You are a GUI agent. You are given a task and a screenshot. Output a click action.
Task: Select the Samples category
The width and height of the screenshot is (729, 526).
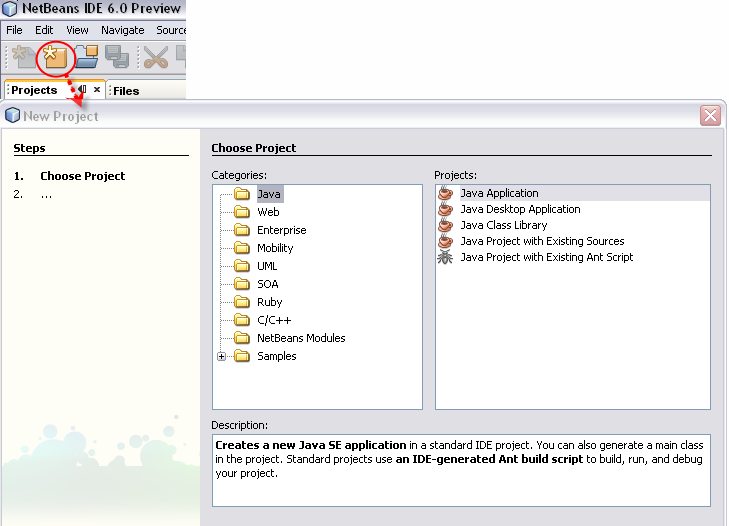click(277, 356)
